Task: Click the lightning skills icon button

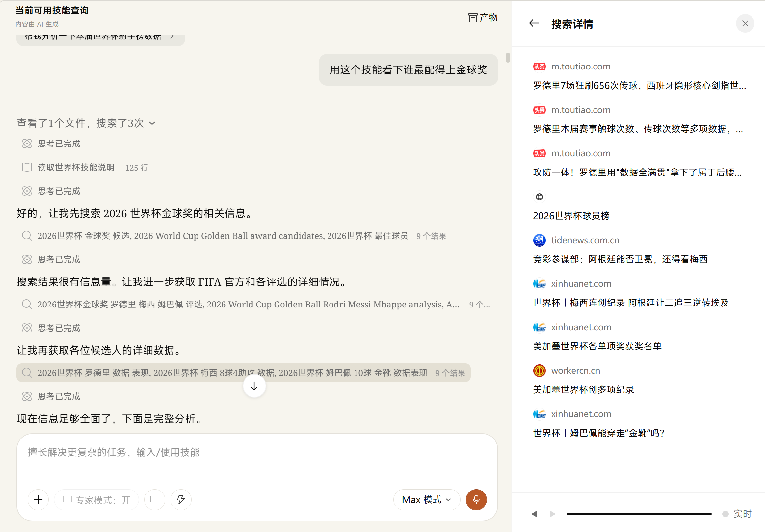Action: click(181, 500)
